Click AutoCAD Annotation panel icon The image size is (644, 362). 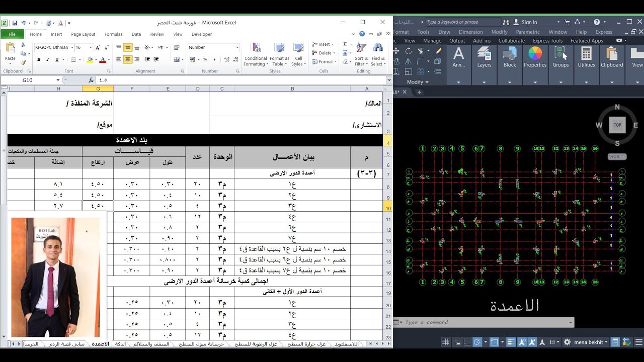coord(458,57)
